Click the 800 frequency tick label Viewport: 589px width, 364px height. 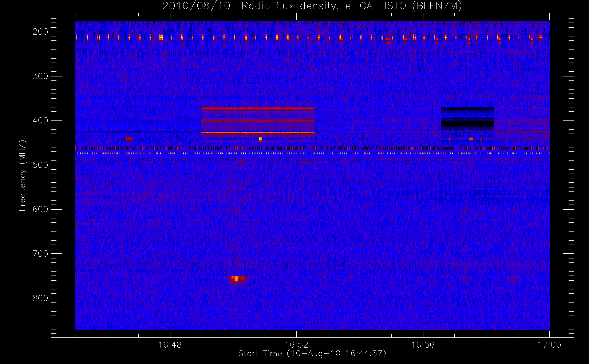tap(40, 298)
